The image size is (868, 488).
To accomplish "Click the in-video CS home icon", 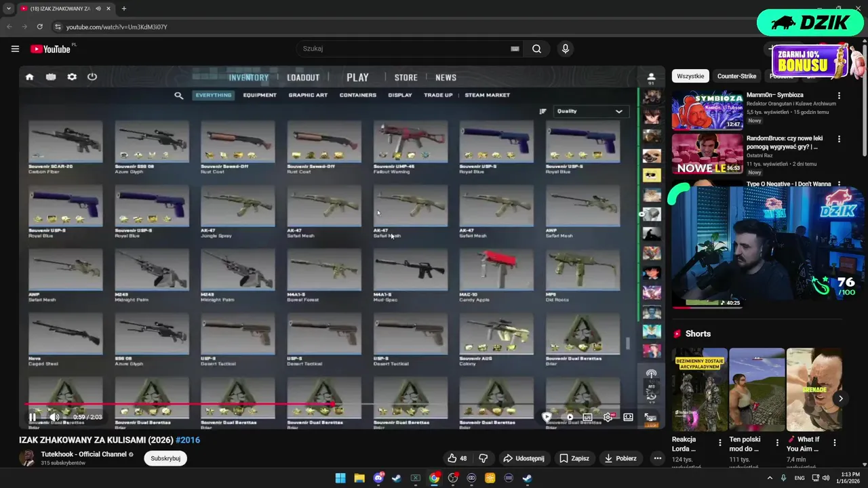I will point(30,77).
